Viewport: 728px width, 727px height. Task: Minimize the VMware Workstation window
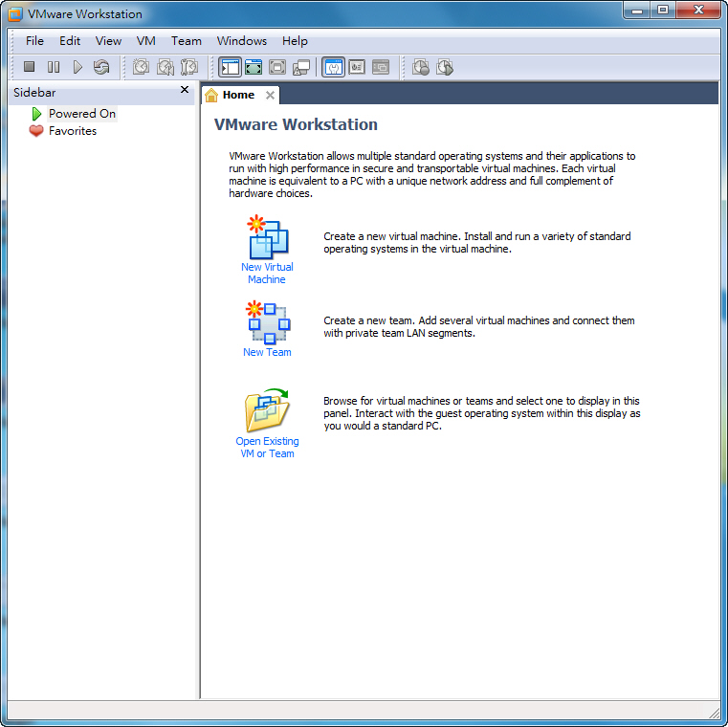[x=636, y=11]
